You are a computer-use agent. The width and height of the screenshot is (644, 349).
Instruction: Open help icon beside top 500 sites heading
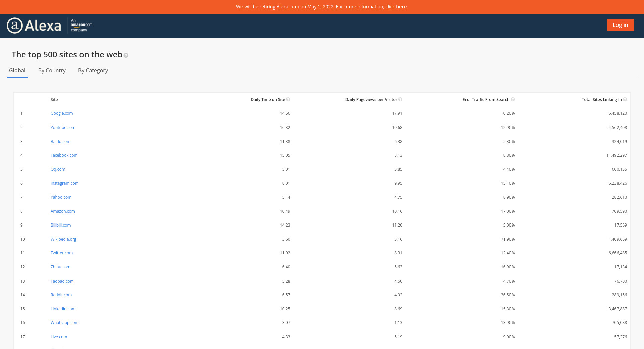pos(126,55)
